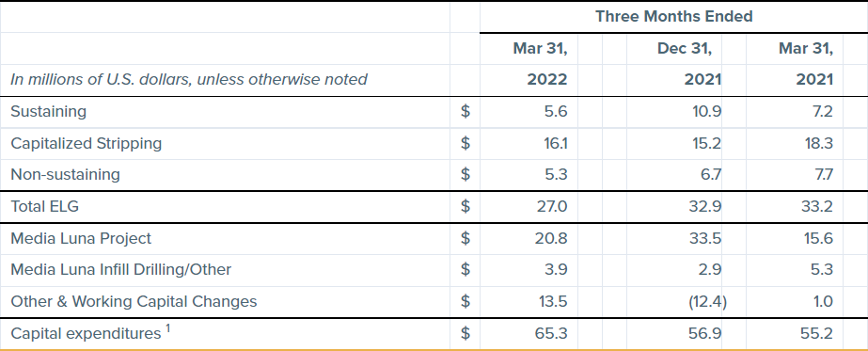Select the footnote 1 superscript marker
The height and width of the screenshot is (351, 868).
(167, 328)
